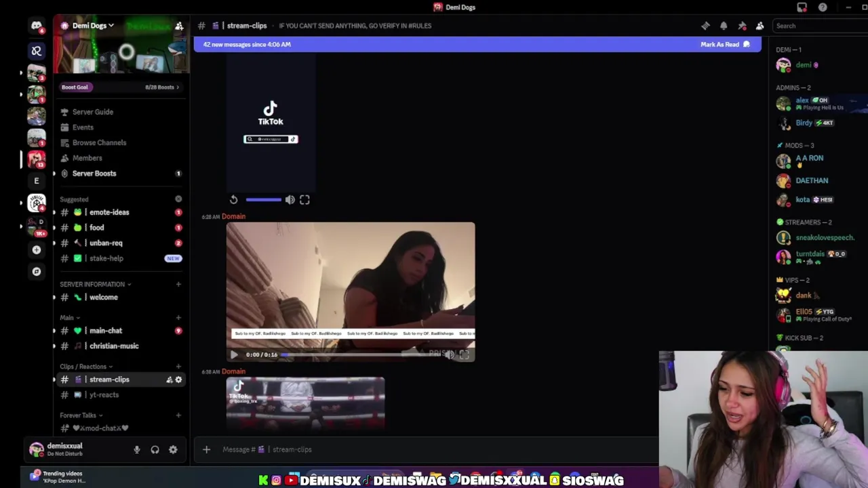Click the Message stream-clips input
This screenshot has height=488, width=868.
coord(434,449)
